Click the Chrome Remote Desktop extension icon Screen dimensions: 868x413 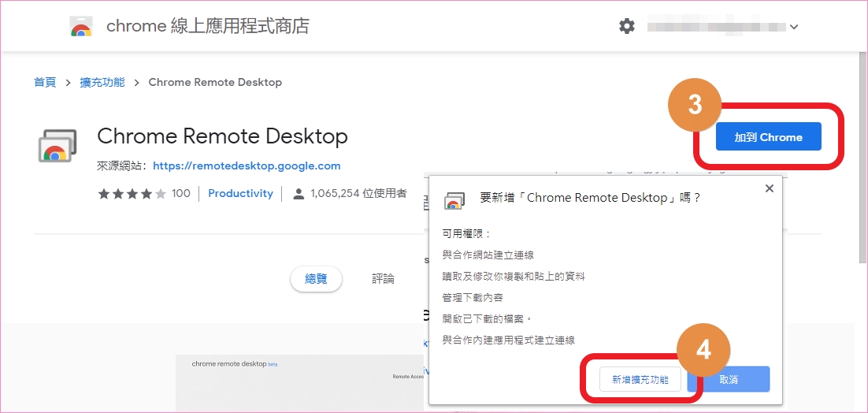57,146
